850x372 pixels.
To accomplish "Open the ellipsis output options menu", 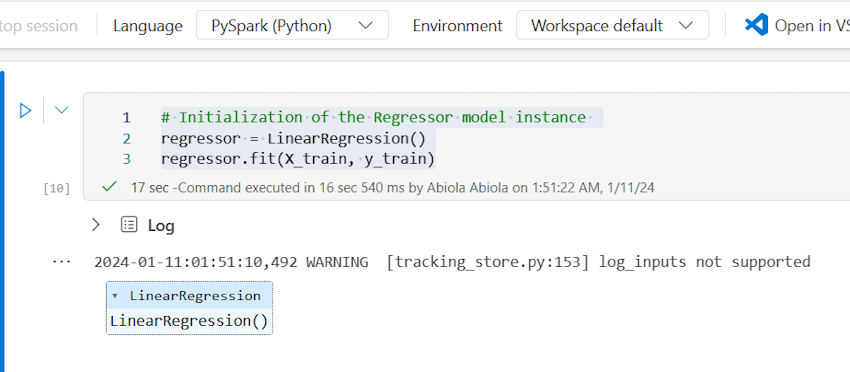I will pos(62,262).
